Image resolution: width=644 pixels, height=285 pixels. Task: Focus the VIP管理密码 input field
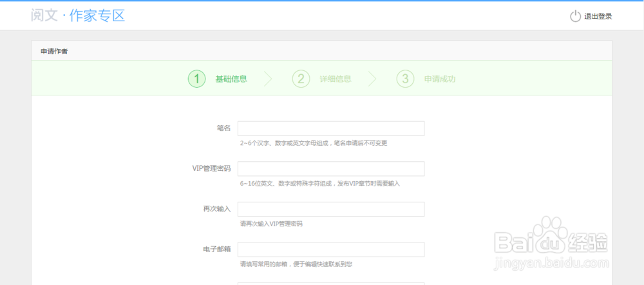click(x=331, y=169)
